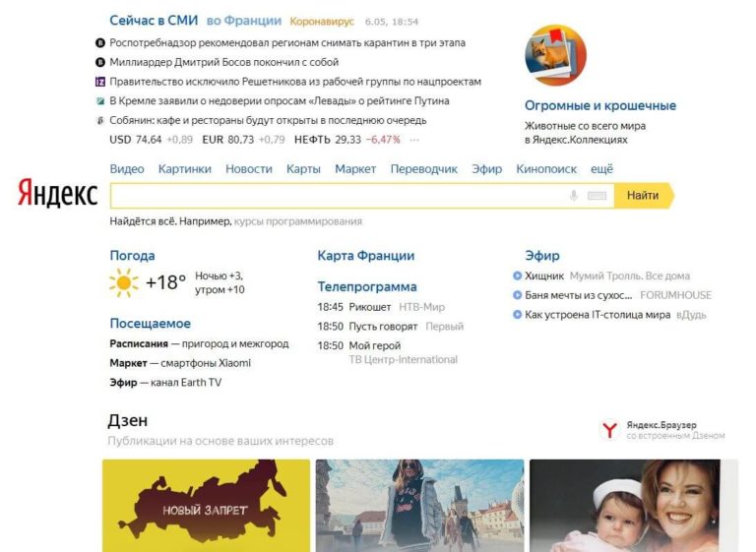This screenshot has height=552, width=756.
Task: Click the microphone voice search icon
Action: click(x=574, y=196)
